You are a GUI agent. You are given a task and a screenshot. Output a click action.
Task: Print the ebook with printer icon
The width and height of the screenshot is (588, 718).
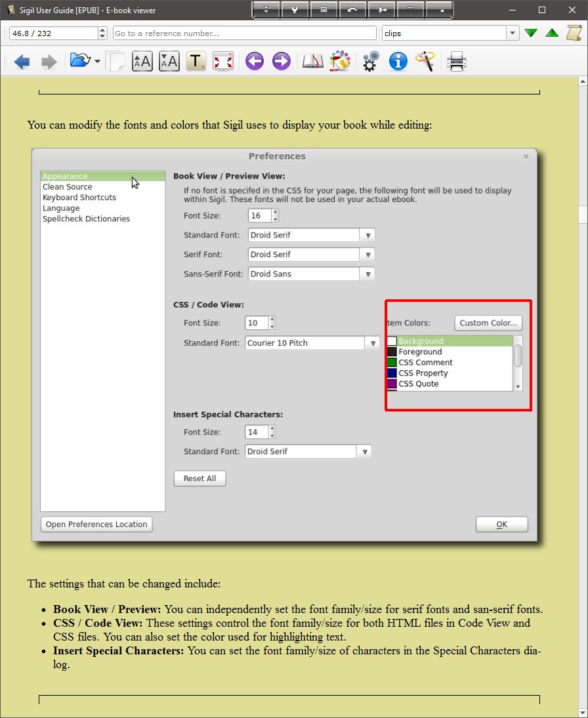pyautogui.click(x=457, y=61)
